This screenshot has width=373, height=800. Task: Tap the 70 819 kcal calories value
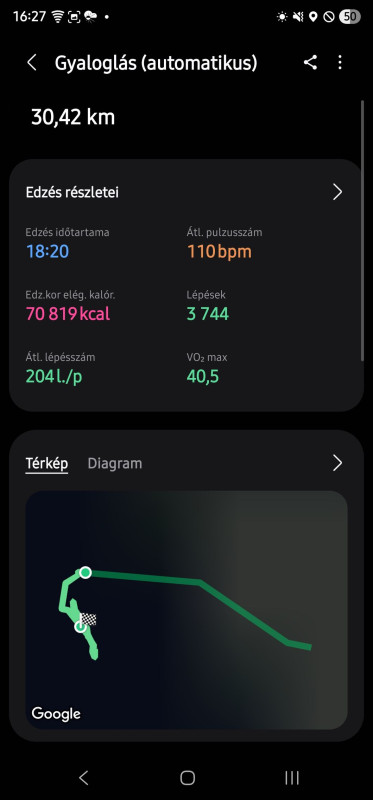pyautogui.click(x=68, y=314)
